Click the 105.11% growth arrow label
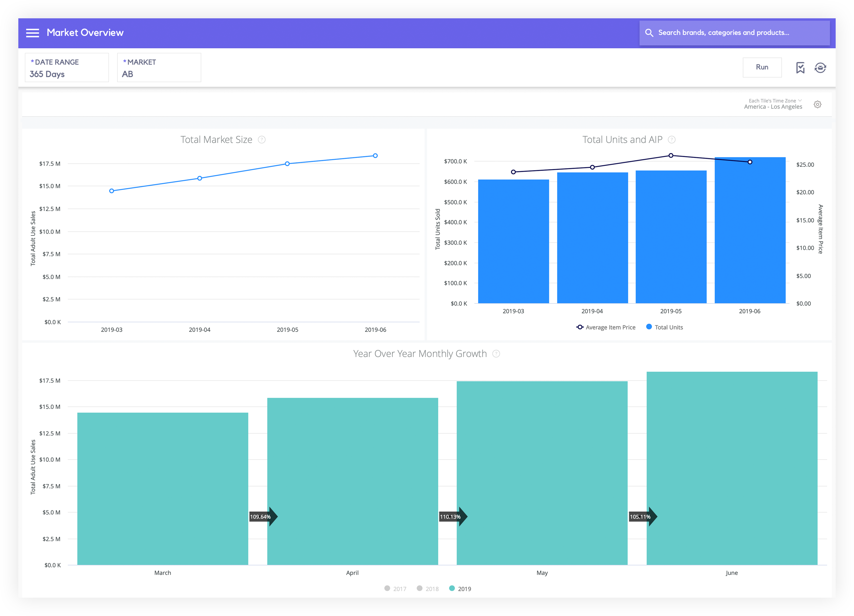This screenshot has width=854, height=616. (x=643, y=517)
